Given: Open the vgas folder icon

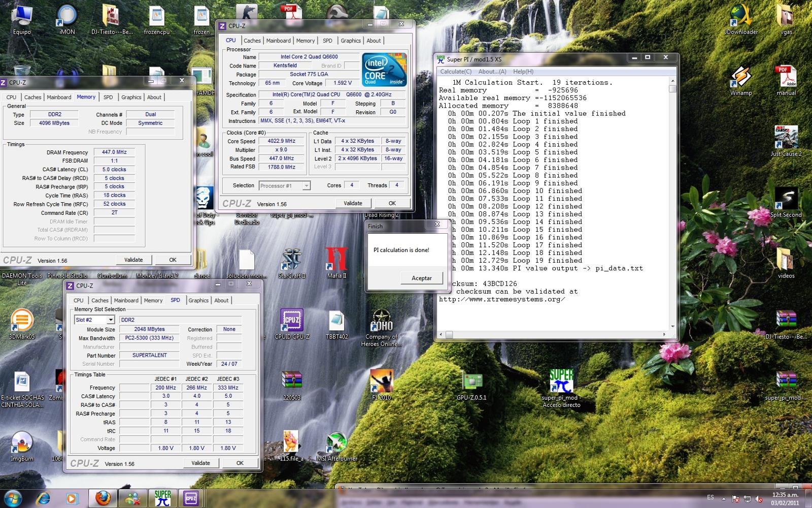Looking at the screenshot, I should [x=786, y=19].
